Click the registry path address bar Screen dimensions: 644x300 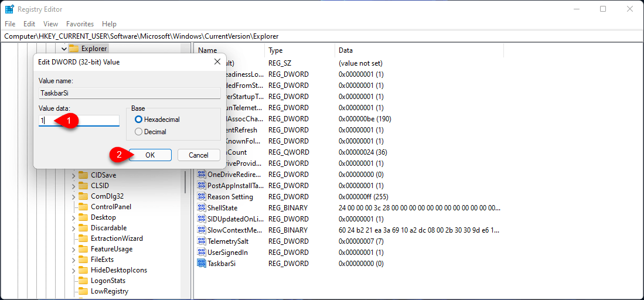click(x=322, y=36)
